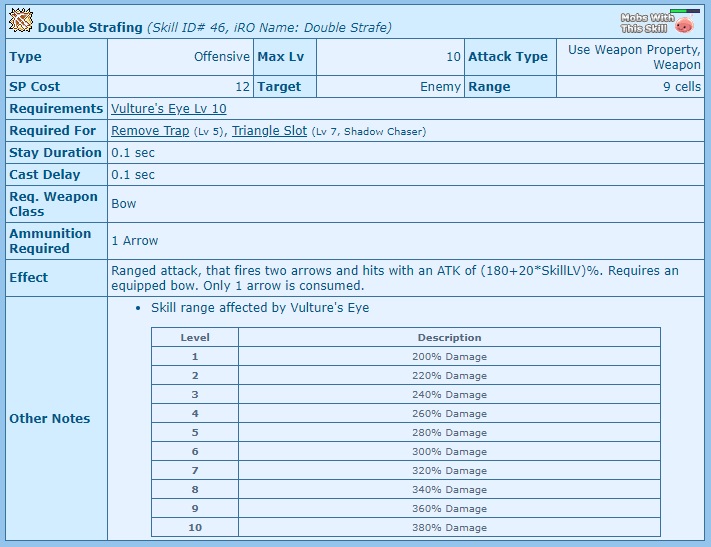The height and width of the screenshot is (547, 711).
Task: Click the Stay Duration row label
Action: [57, 153]
